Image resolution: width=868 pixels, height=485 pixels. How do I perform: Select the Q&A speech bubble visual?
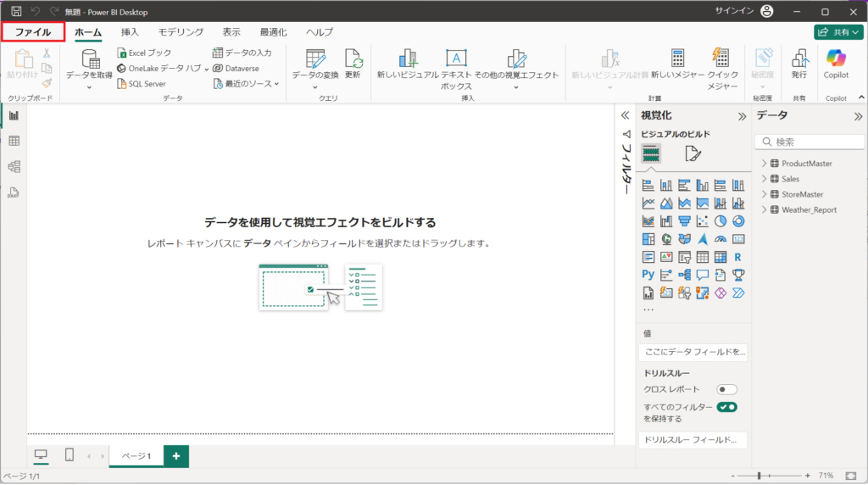click(703, 275)
